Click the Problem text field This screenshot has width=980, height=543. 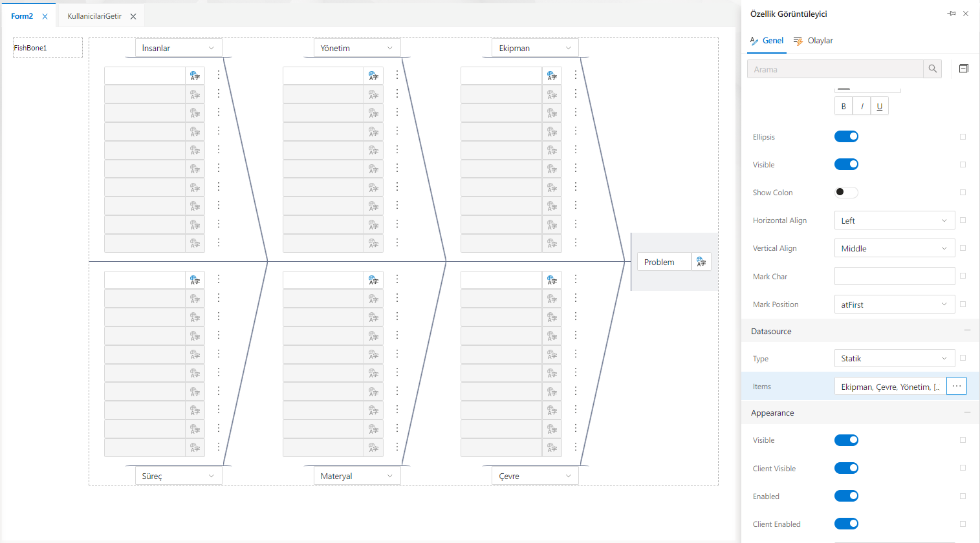tap(664, 262)
